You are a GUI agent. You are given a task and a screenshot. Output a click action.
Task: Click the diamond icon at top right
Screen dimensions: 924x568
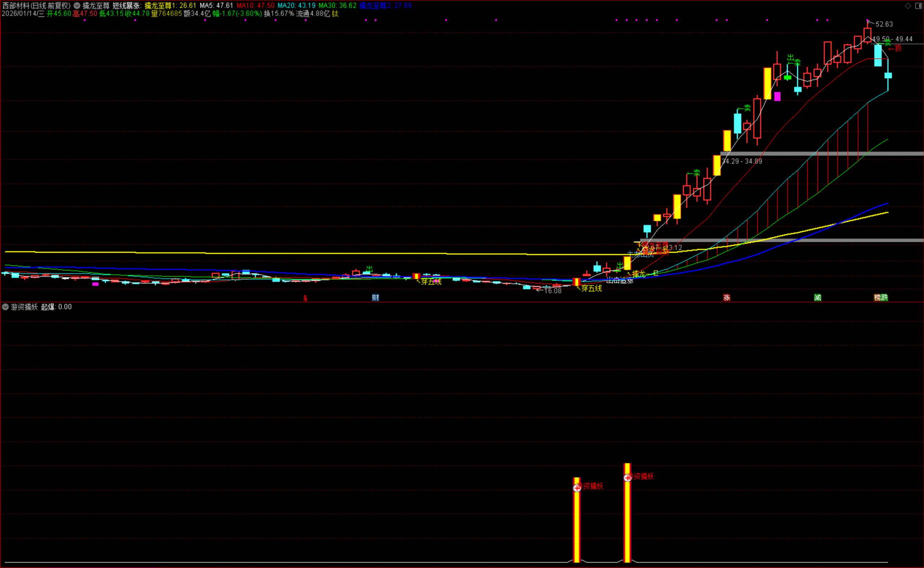click(x=908, y=6)
